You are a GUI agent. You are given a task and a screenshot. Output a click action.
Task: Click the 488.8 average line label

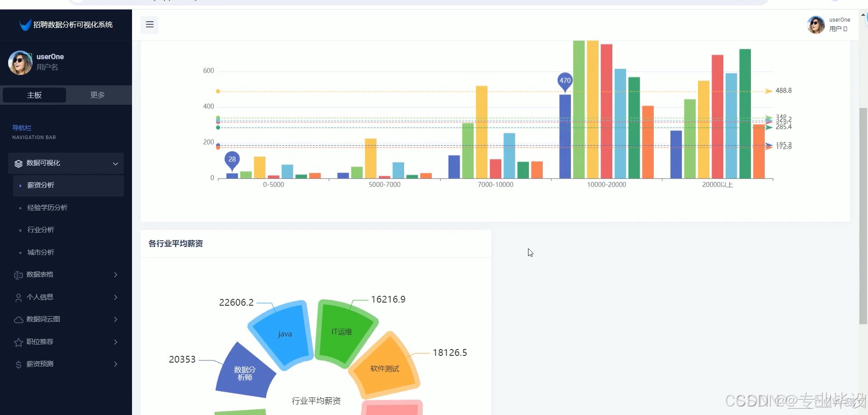783,91
